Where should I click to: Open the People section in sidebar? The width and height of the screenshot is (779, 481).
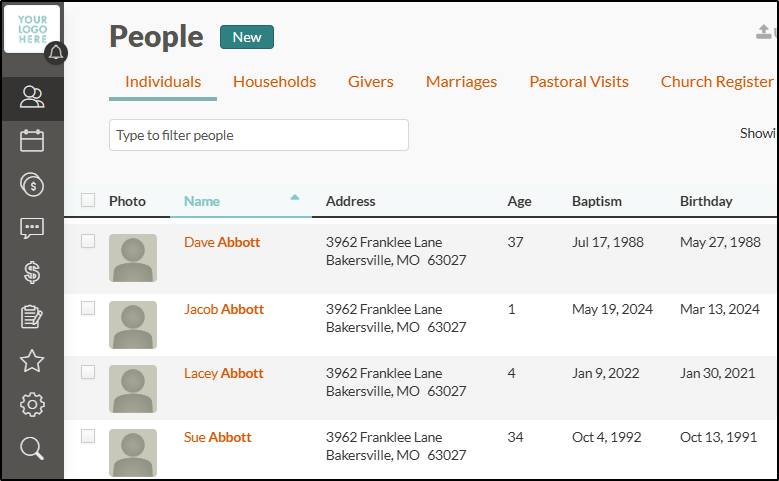(x=32, y=98)
